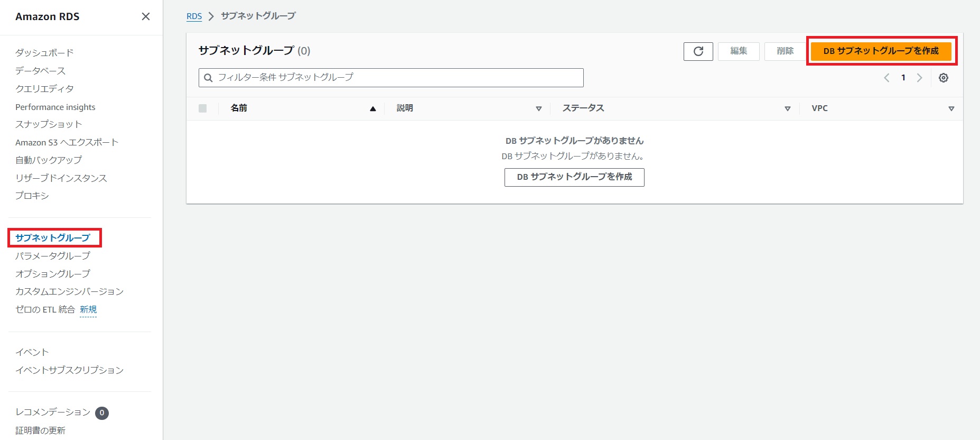Click the 新規 link beside ゼロの ETL 統合

(x=88, y=309)
